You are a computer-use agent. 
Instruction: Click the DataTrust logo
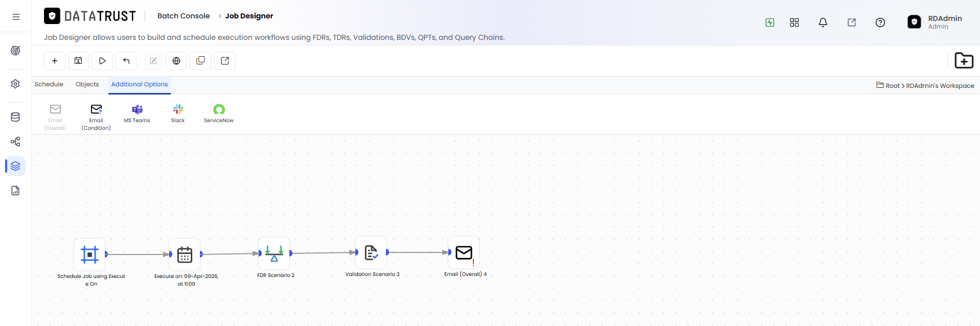(90, 16)
